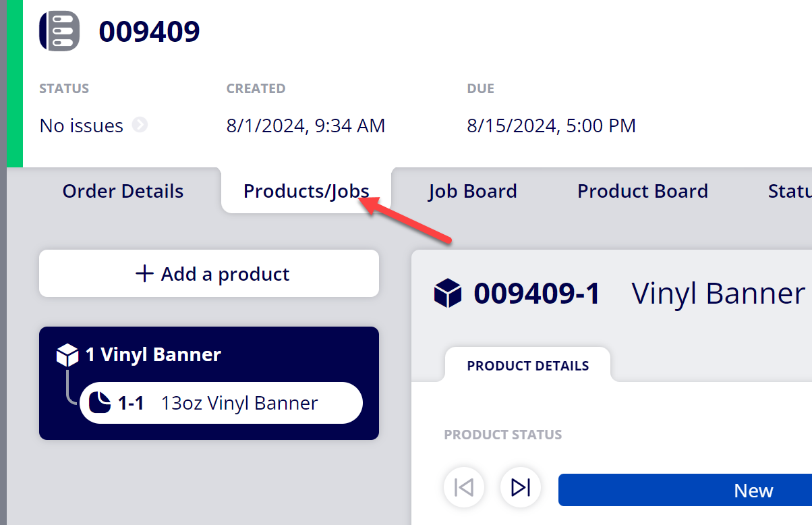Click the order number 009409 heading
This screenshot has width=812, height=525.
click(149, 31)
